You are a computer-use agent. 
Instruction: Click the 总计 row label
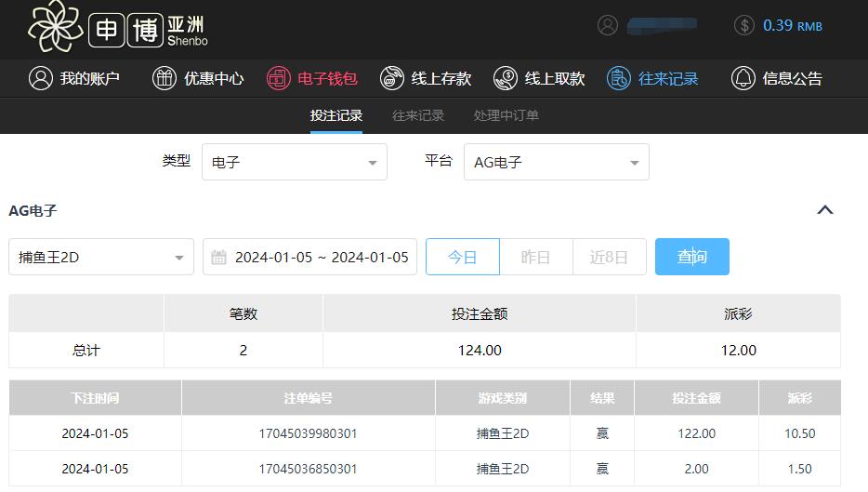tap(86, 350)
